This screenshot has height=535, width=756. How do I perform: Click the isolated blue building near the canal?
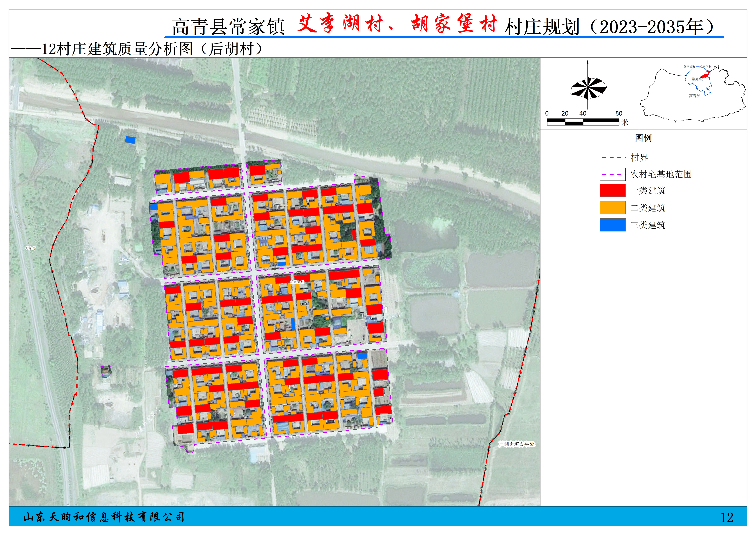[130, 140]
